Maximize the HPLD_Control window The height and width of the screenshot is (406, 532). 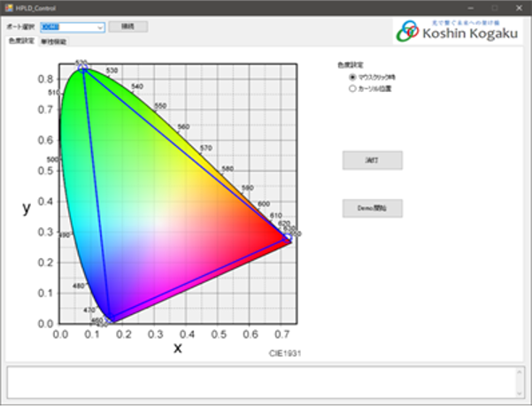tap(494, 7)
